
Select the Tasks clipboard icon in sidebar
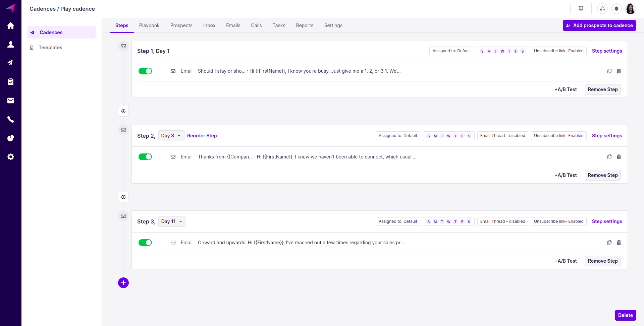click(x=11, y=82)
